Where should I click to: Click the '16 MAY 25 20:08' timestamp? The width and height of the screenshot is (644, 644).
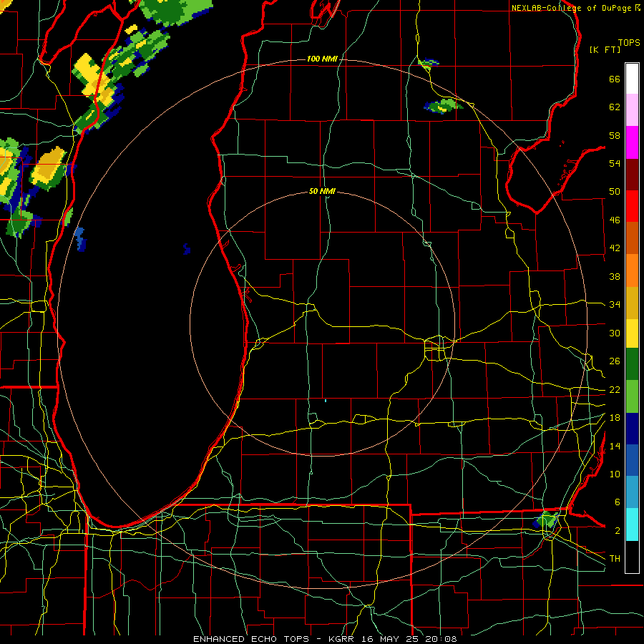point(409,639)
